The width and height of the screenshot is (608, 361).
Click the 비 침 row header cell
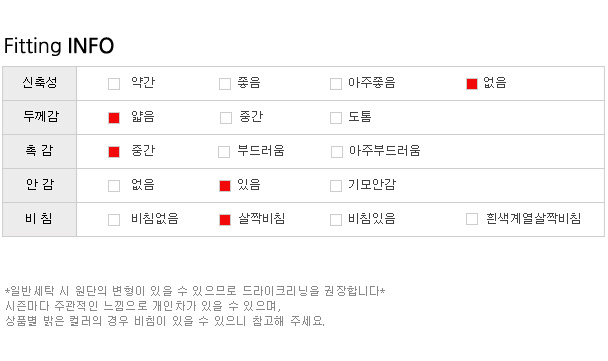point(40,219)
